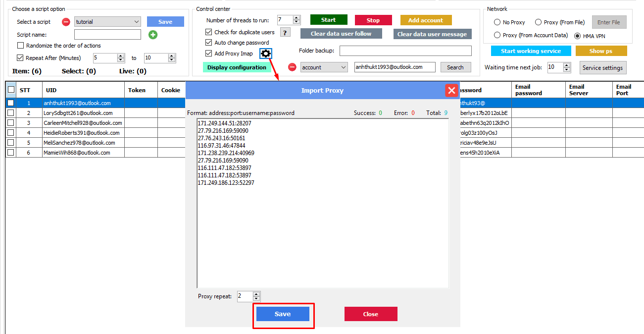The height and width of the screenshot is (334, 644).
Task: Close Import Proxy dialog with red X
Action: point(451,90)
